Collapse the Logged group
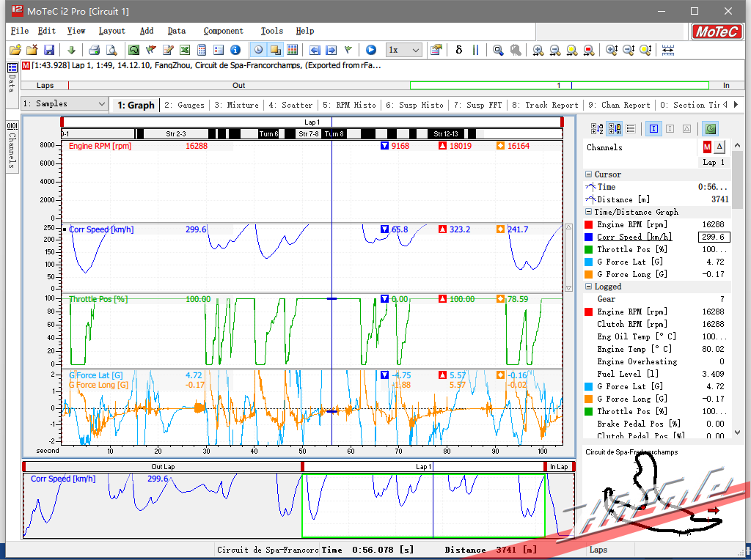 [588, 286]
